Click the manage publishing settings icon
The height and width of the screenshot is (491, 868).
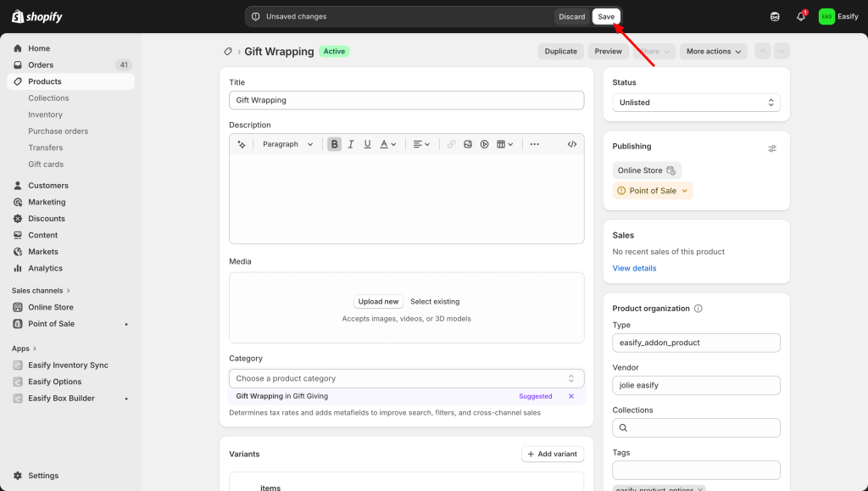point(771,148)
